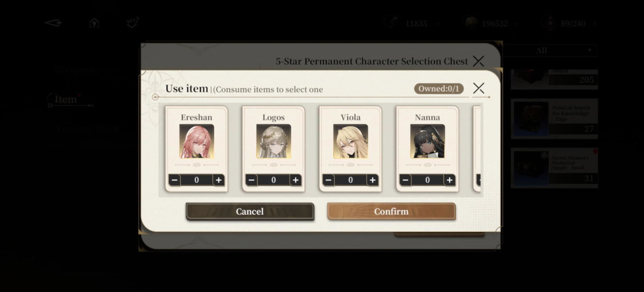Close the Character Selection Chest window
644x292 pixels.
[479, 61]
